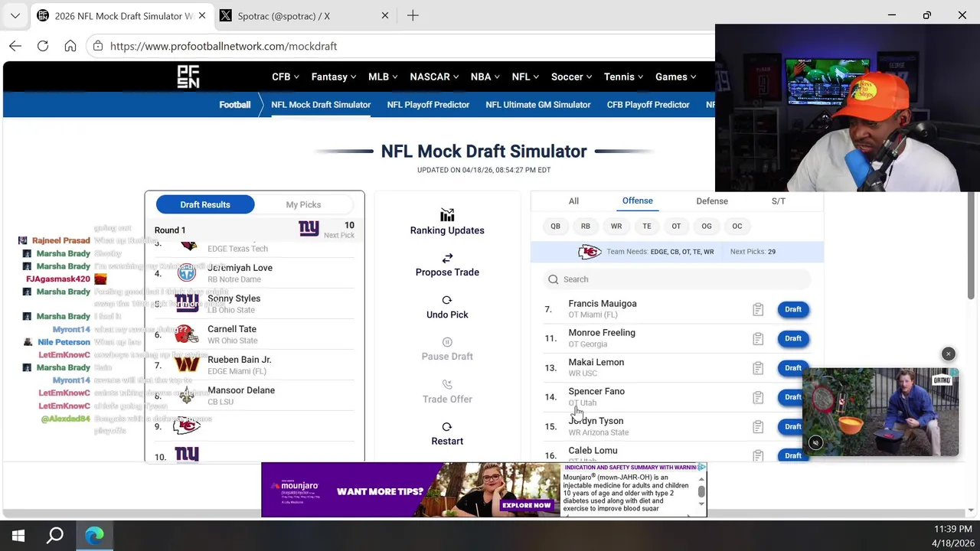Click the PFSN site logo
The width and height of the screenshot is (980, 551).
[188, 77]
